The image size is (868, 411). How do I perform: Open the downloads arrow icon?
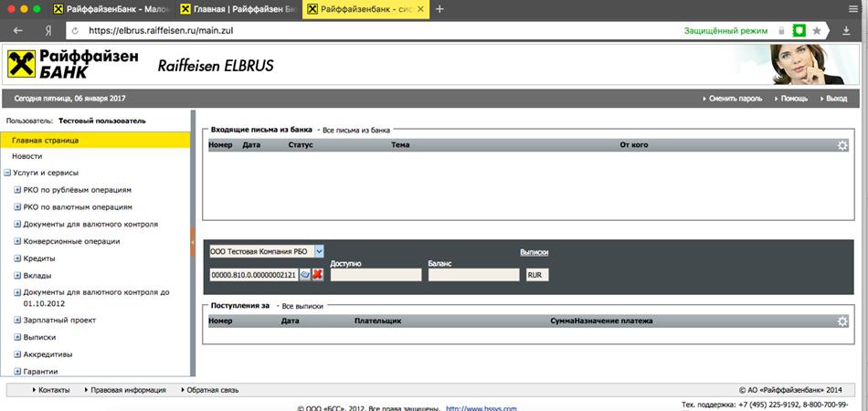846,31
